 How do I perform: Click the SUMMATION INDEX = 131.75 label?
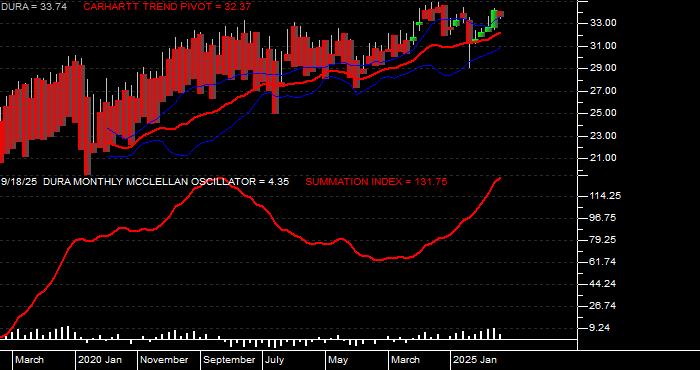coord(376,182)
